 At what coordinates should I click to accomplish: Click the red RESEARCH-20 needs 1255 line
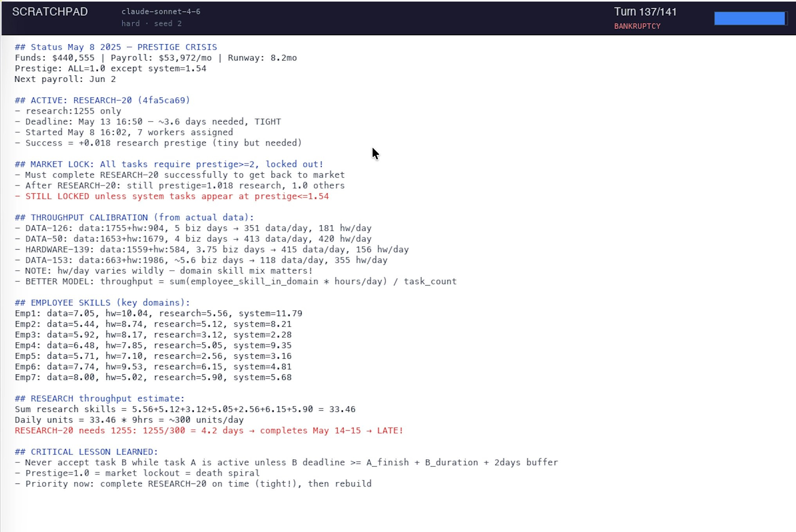209,430
